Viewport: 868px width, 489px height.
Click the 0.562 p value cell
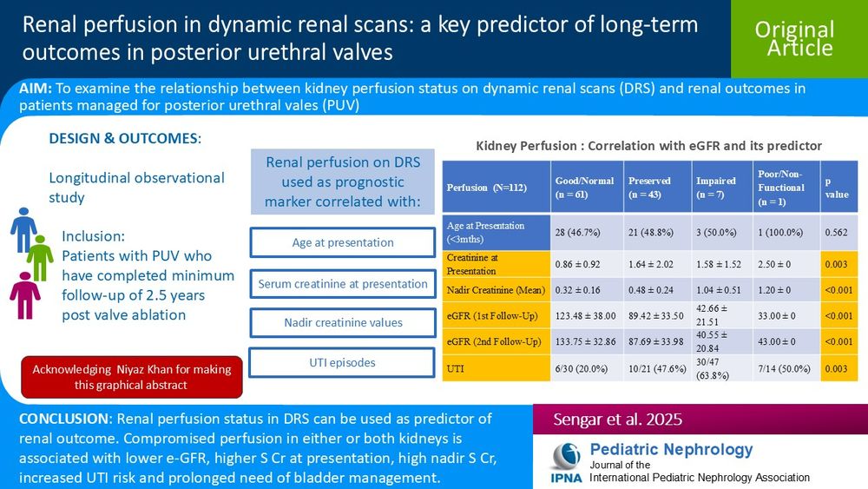tap(839, 233)
